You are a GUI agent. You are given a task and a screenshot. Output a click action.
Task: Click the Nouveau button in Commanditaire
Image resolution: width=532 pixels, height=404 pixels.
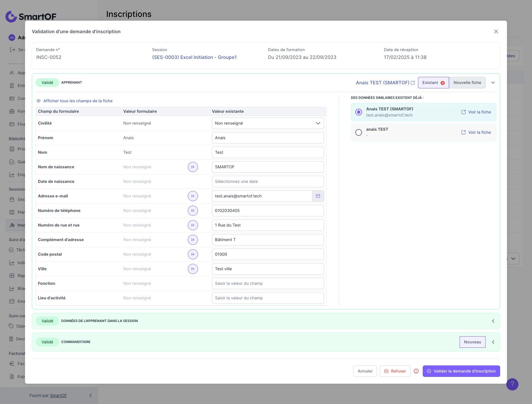[x=472, y=342]
